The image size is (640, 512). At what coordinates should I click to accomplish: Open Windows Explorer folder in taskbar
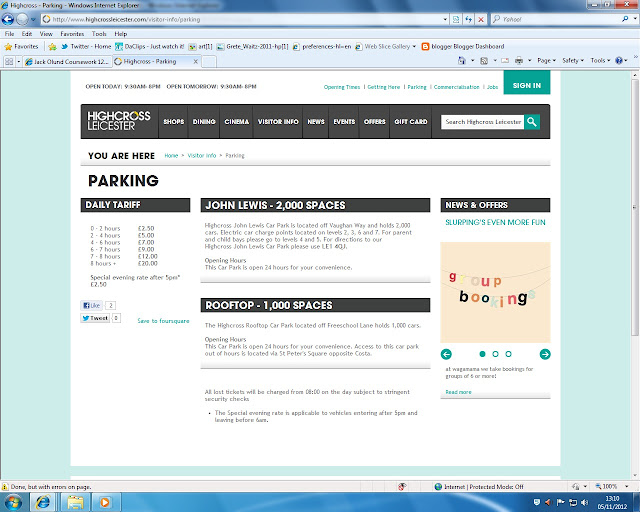click(x=75, y=502)
